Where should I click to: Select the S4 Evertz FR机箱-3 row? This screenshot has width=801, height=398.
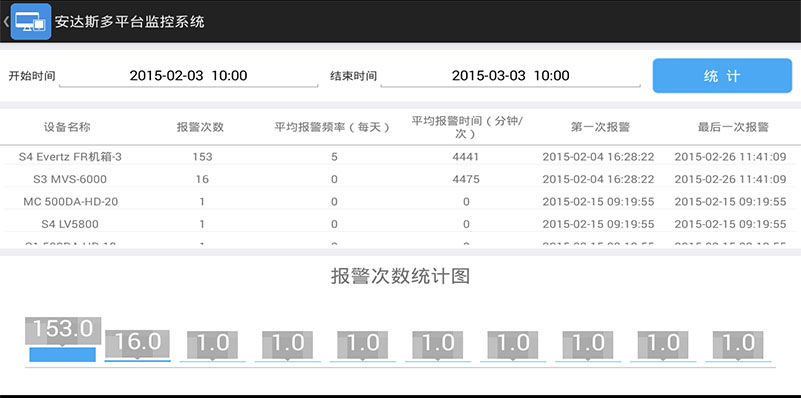click(x=400, y=157)
